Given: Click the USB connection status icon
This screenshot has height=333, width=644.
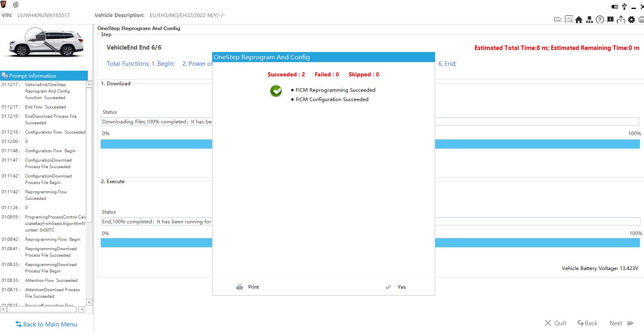Looking at the screenshot, I should click(625, 6).
